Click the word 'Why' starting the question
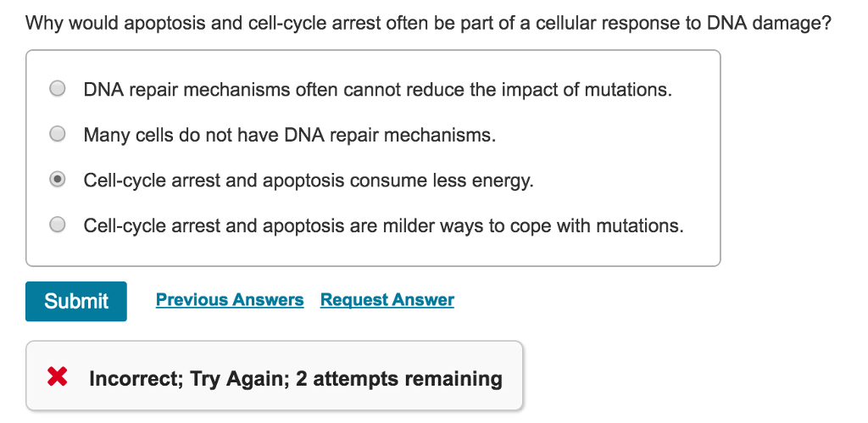The height and width of the screenshot is (423, 868). 44,23
